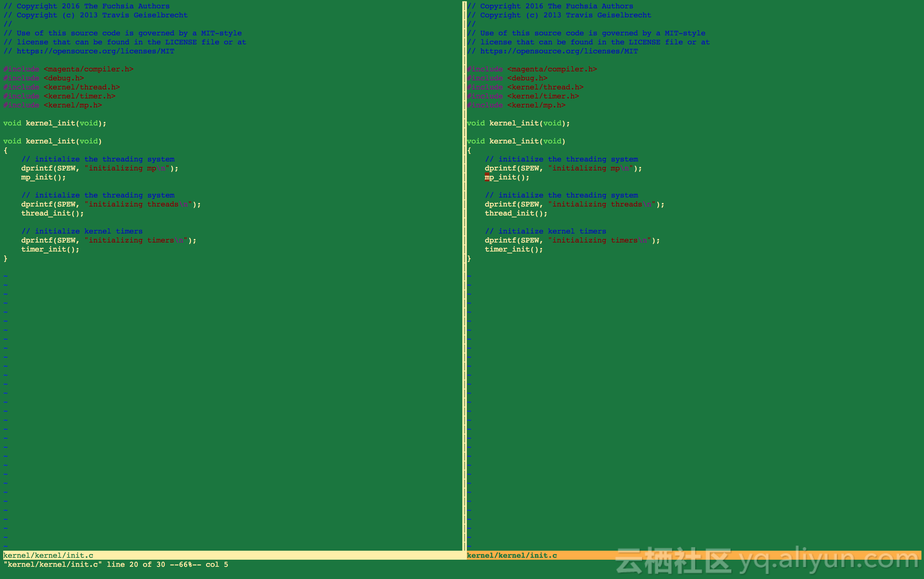Click dprintf "initializing timers\n" line in the left pane
924x579 pixels.
109,241
